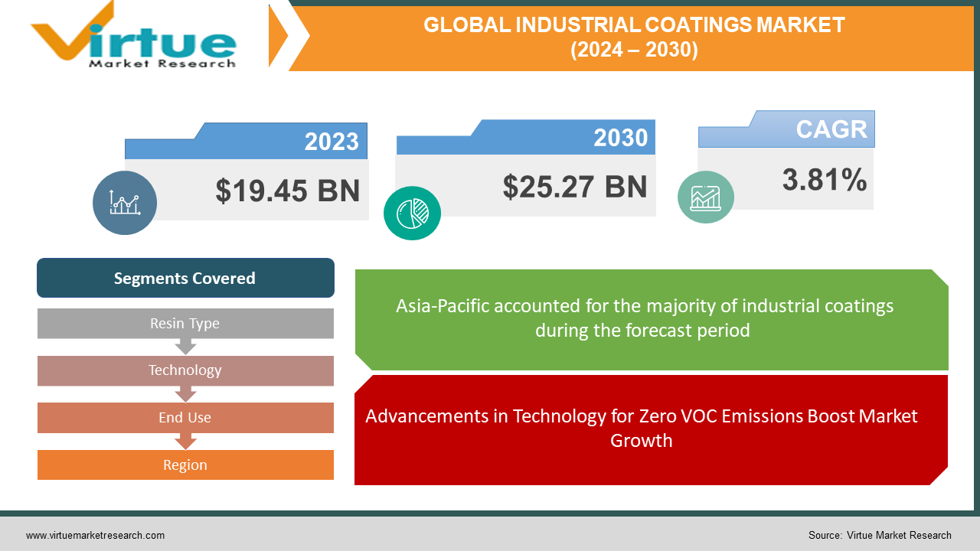Click the line chart icon beside 2023
This screenshot has height=551, width=980.
tap(125, 203)
